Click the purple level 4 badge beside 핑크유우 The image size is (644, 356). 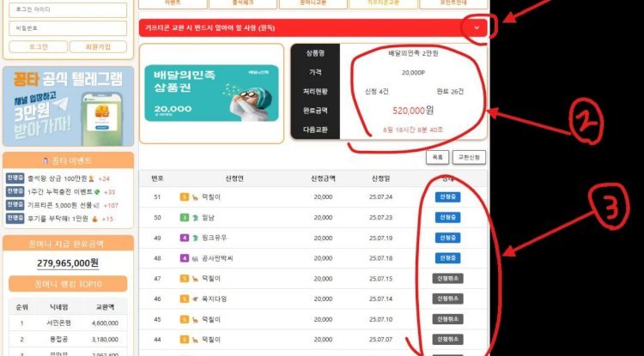[184, 238]
